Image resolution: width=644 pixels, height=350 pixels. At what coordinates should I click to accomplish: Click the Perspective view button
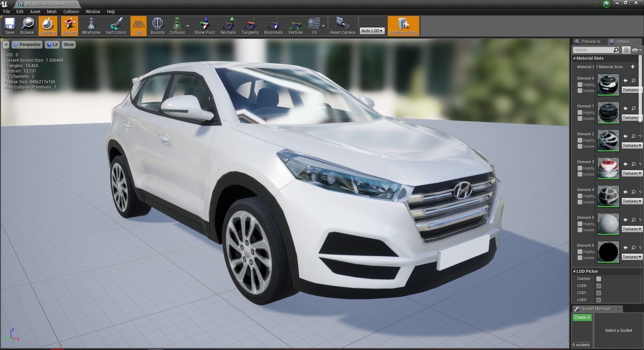(27, 45)
